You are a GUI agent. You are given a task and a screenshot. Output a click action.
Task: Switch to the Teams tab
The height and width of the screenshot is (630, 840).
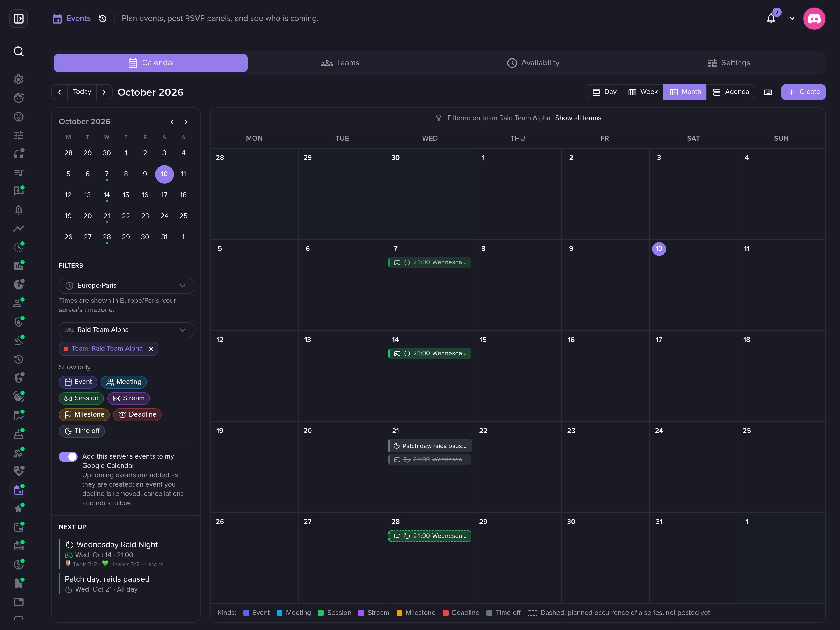340,63
